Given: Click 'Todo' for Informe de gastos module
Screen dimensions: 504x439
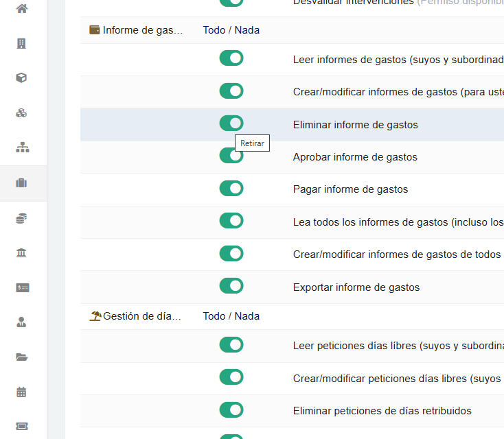Looking at the screenshot, I should tap(214, 30).
